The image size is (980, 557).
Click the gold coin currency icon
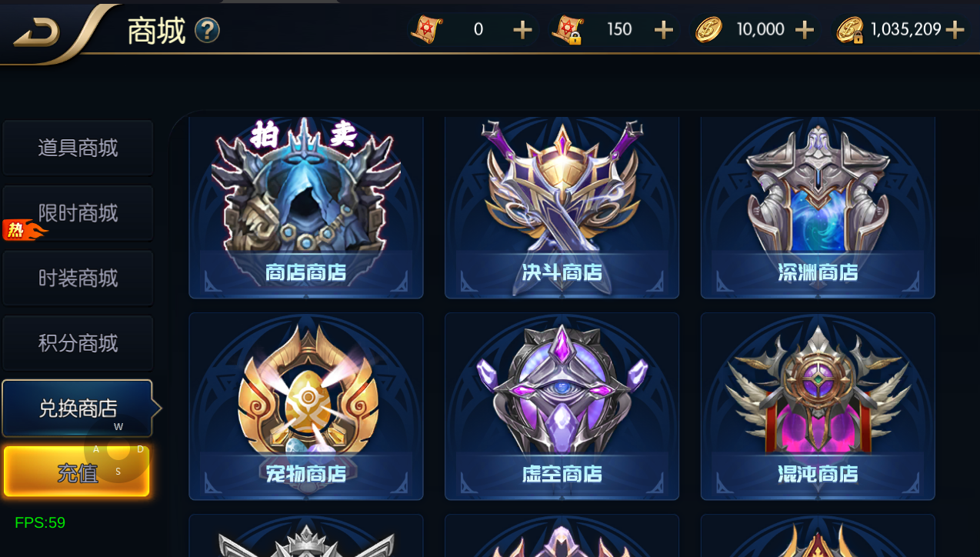point(708,30)
